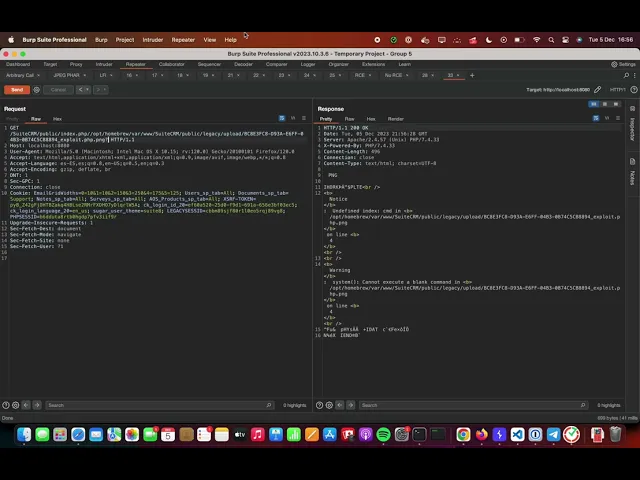640x480 pixels.
Task: Open Wi-Fi status menu
Action: pos(536,40)
